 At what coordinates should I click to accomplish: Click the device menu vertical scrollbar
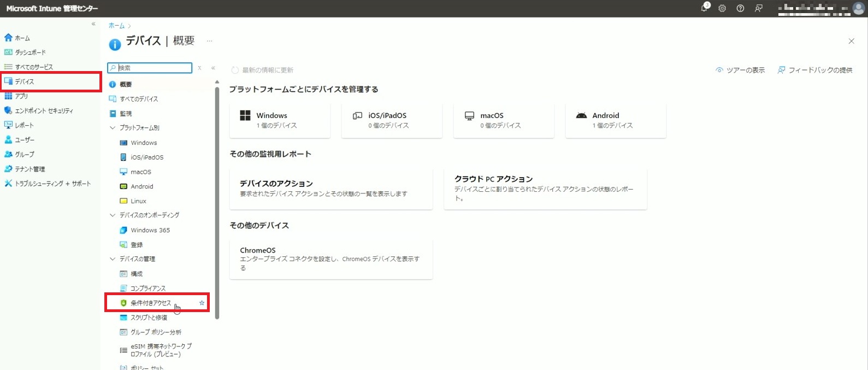[x=217, y=203]
